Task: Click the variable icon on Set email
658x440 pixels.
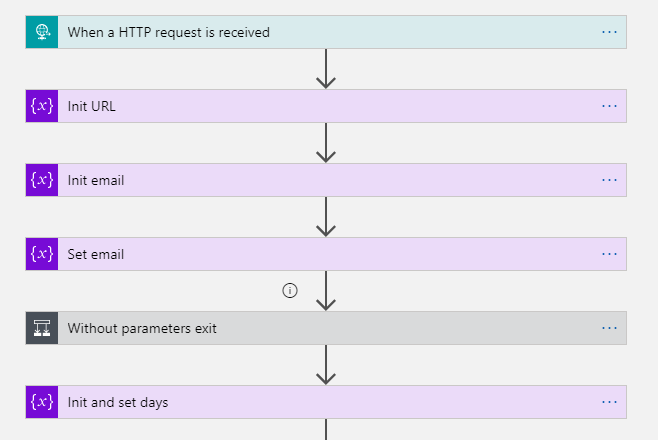Action: click(42, 254)
